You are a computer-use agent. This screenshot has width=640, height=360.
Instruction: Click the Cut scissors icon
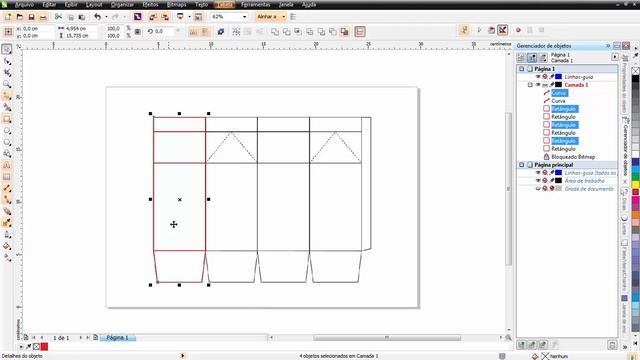(58, 17)
